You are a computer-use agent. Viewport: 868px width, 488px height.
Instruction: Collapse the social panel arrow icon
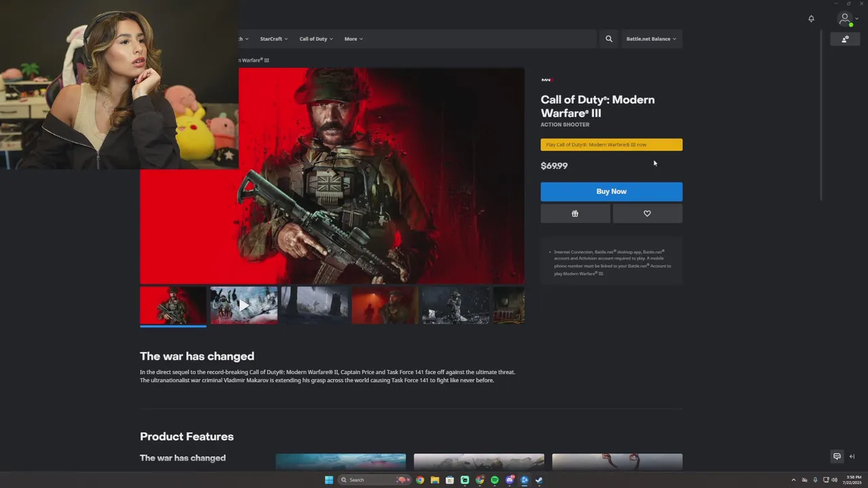[852, 456]
